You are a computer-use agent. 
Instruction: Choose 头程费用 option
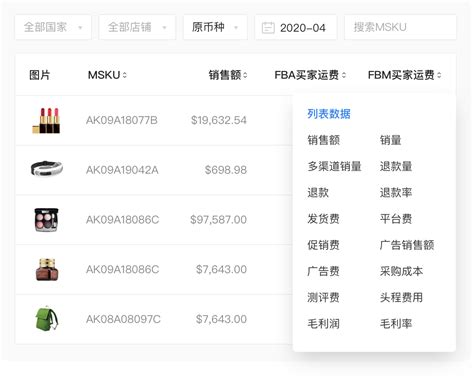(401, 297)
